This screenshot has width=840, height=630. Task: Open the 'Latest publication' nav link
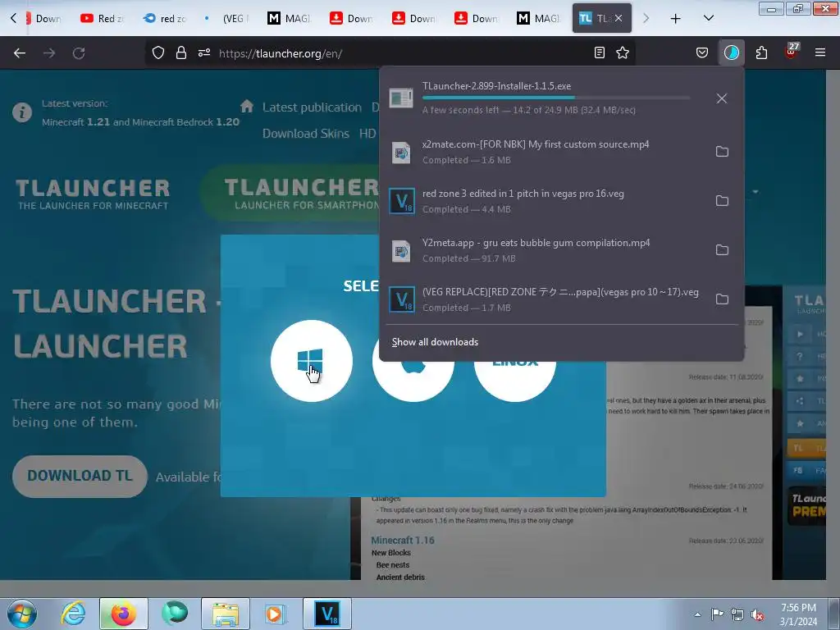pyautogui.click(x=312, y=107)
